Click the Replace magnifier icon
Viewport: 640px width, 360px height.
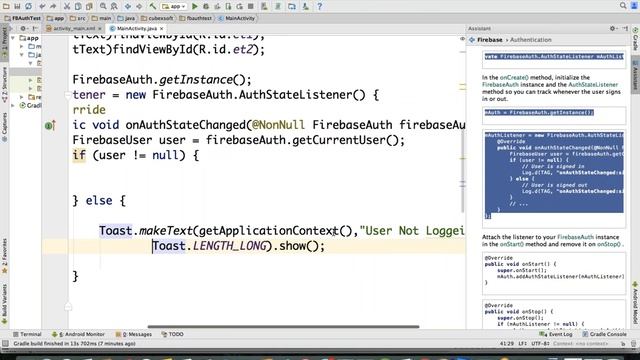(x=114, y=6)
